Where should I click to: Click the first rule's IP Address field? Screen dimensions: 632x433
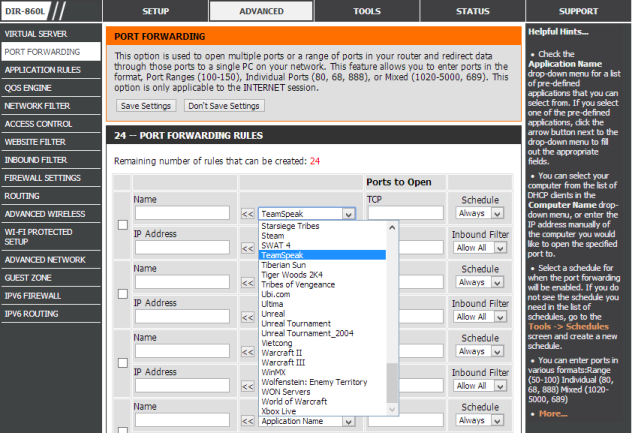click(x=182, y=247)
